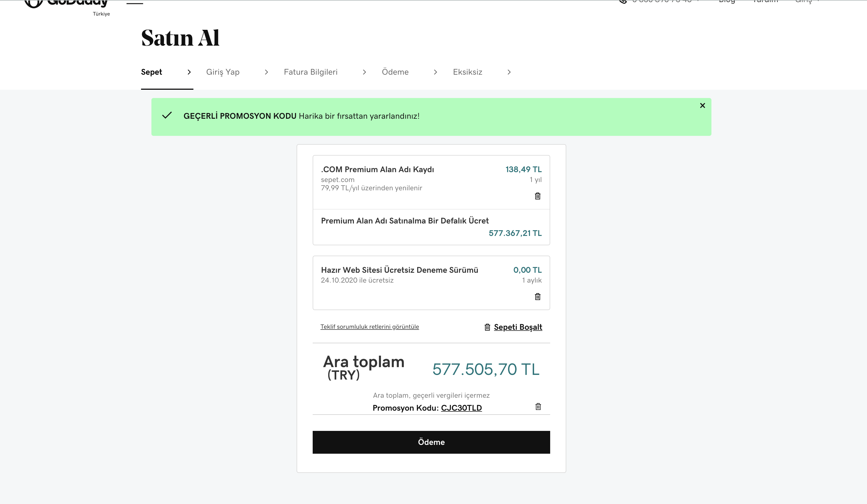The image size is (867, 504).
Task: Open the Giriş account dropdown
Action: click(x=807, y=2)
